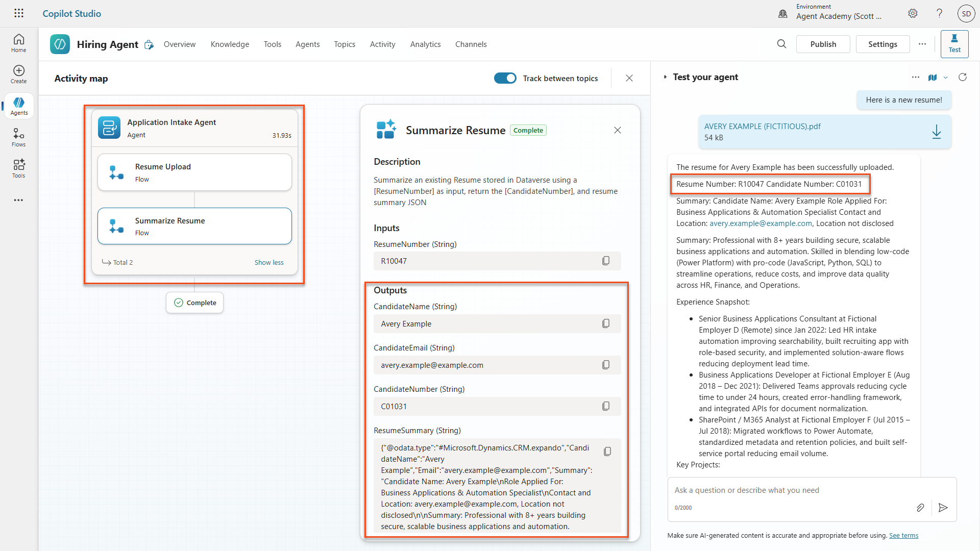Turn off Track between topics toggle
The image size is (980, 551).
click(505, 78)
